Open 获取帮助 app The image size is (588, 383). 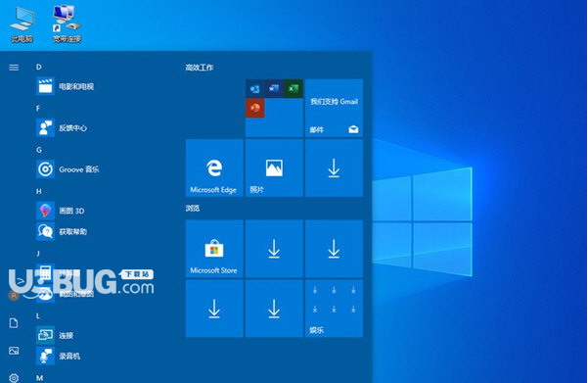tap(62, 231)
